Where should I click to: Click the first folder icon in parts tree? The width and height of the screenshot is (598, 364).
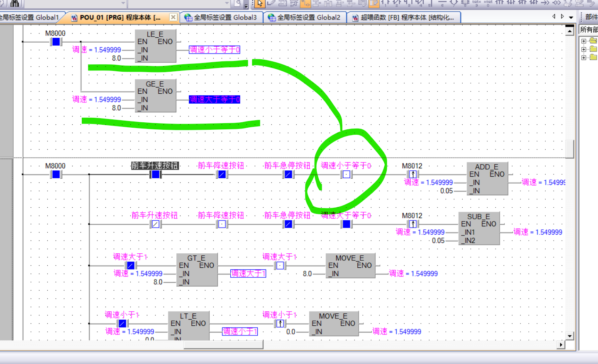point(593,41)
